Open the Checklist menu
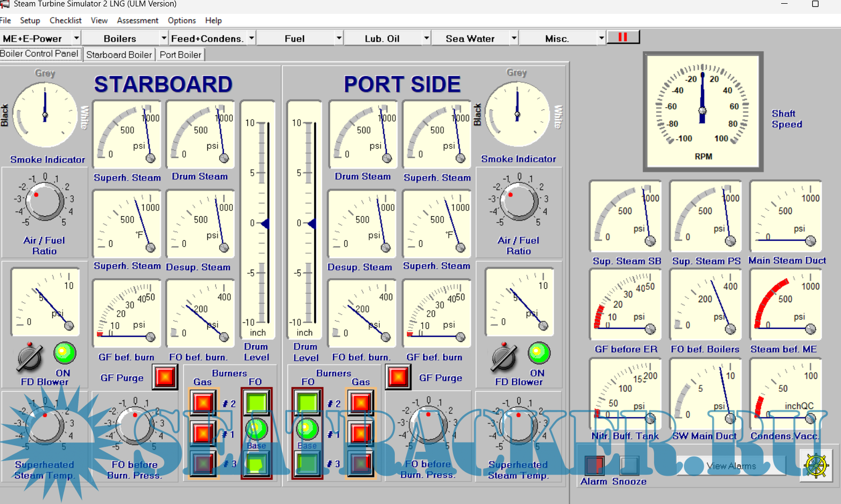The height and width of the screenshot is (504, 841). click(x=65, y=20)
